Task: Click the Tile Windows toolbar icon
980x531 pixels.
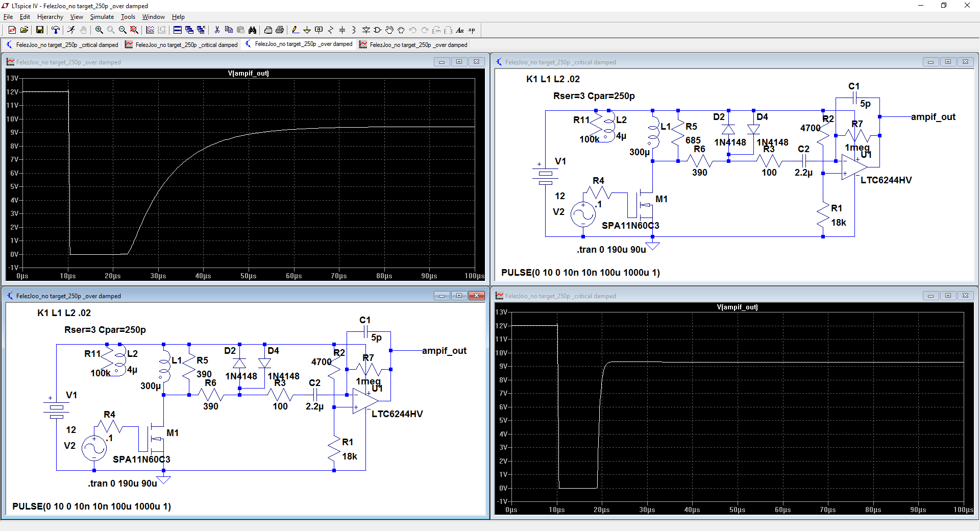Action: click(x=177, y=30)
